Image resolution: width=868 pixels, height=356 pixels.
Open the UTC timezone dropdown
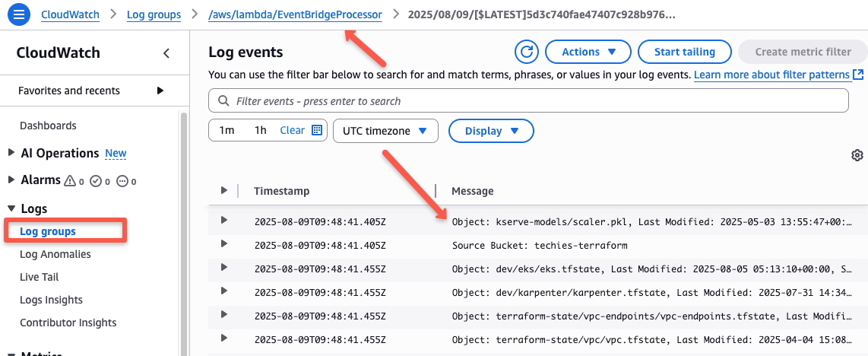click(x=385, y=131)
